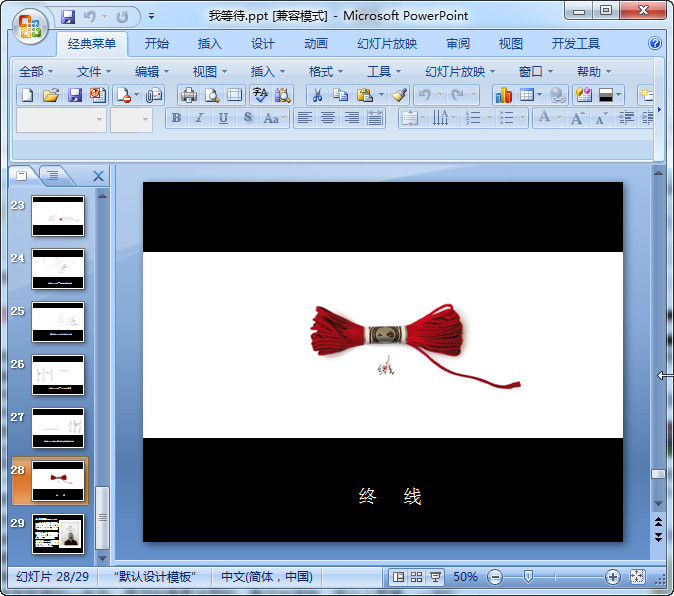
Task: Open the 审阅 ribbon tab
Action: pyautogui.click(x=458, y=44)
